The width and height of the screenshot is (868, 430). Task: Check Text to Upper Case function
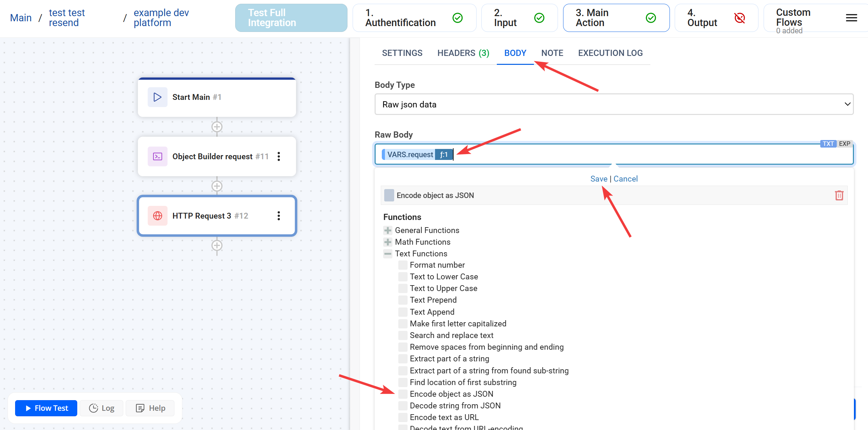[403, 288]
